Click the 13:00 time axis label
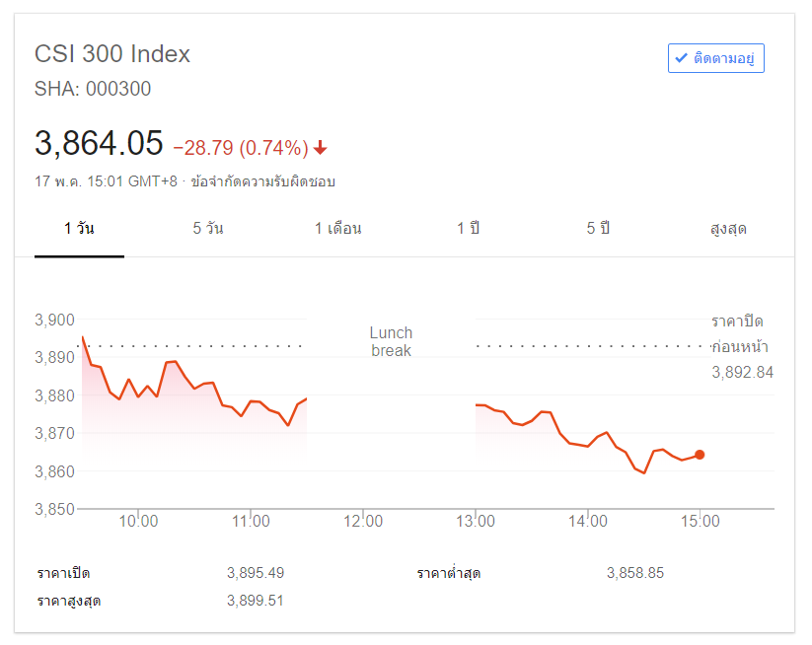The width and height of the screenshot is (812, 645). click(x=476, y=521)
